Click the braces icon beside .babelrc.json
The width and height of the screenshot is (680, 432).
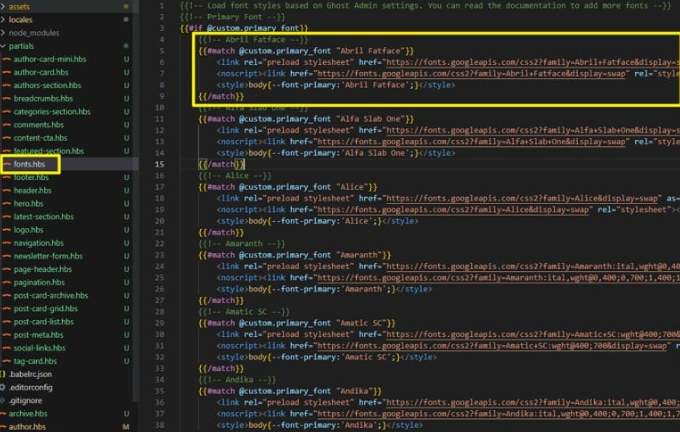tap(3, 374)
